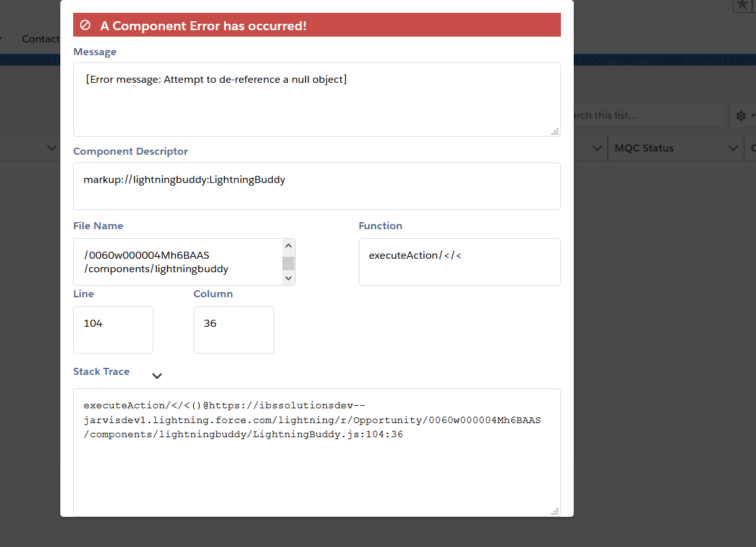The height and width of the screenshot is (547, 756).
Task: Click the Line field showing 104
Action: click(x=114, y=330)
